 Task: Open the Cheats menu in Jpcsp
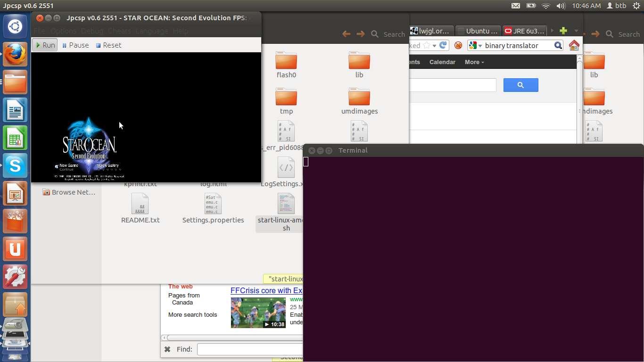click(119, 31)
